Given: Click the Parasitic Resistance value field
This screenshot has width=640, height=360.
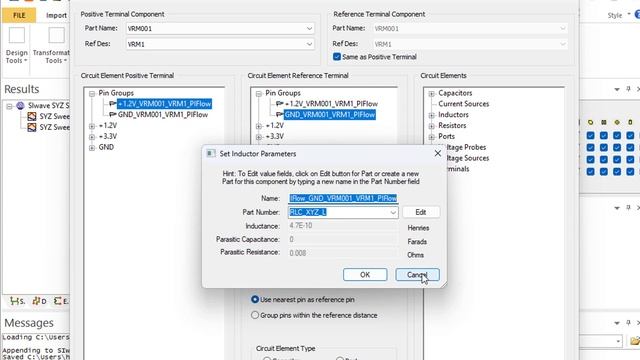Looking at the screenshot, I should [x=343, y=253].
